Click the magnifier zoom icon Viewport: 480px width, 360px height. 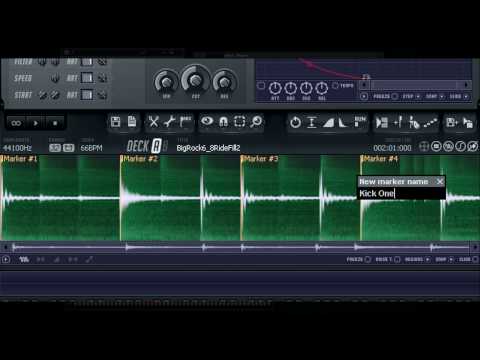point(256,122)
